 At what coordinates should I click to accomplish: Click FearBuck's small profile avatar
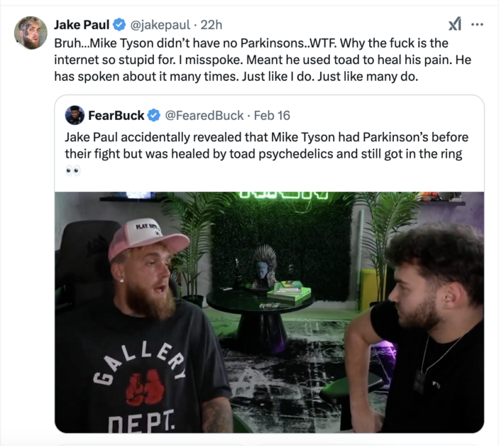(x=75, y=115)
